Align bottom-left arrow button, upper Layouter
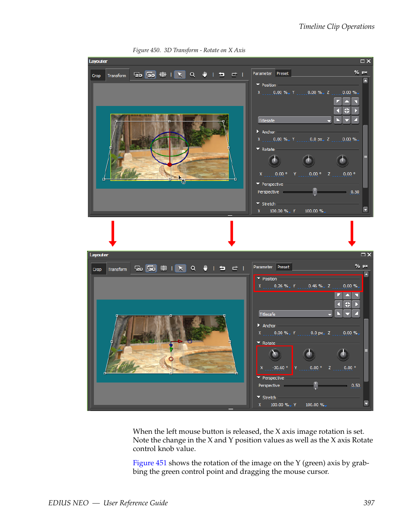Viewport: 411px width, 532px height. pyautogui.click(x=338, y=120)
